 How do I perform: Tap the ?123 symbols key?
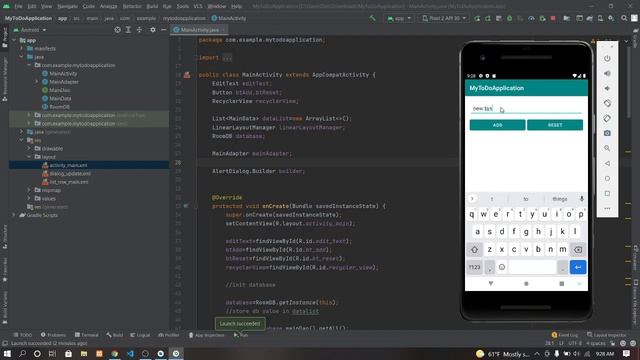point(474,267)
